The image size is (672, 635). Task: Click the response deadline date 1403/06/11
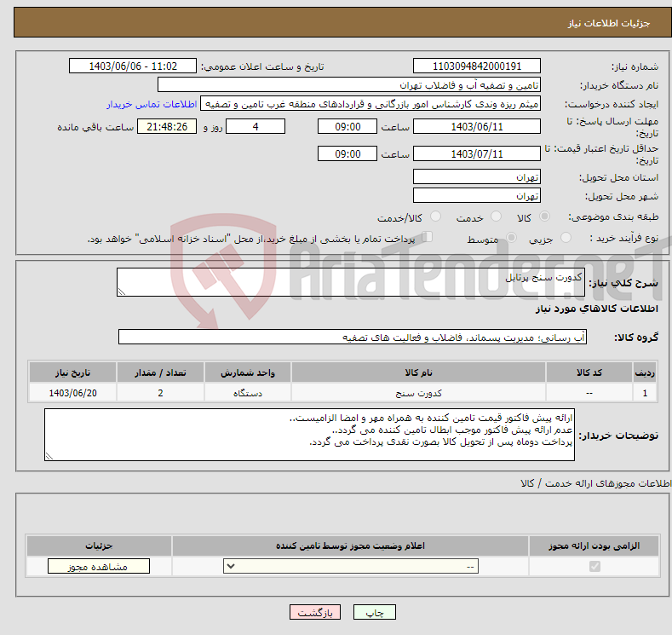(477, 126)
